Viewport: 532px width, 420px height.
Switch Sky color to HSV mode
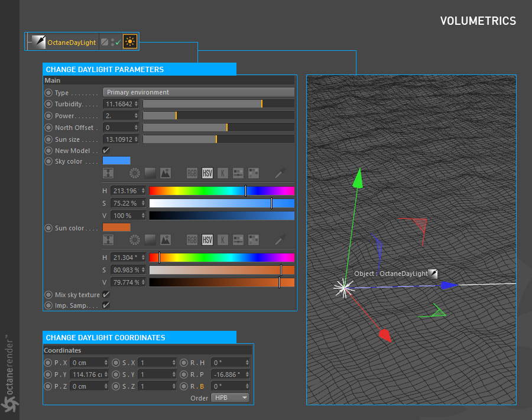coord(207,173)
